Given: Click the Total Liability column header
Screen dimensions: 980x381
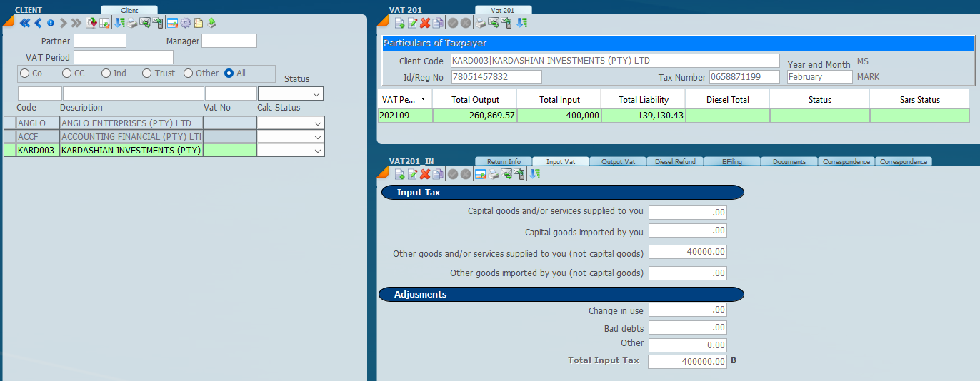Looking at the screenshot, I should pyautogui.click(x=643, y=100).
